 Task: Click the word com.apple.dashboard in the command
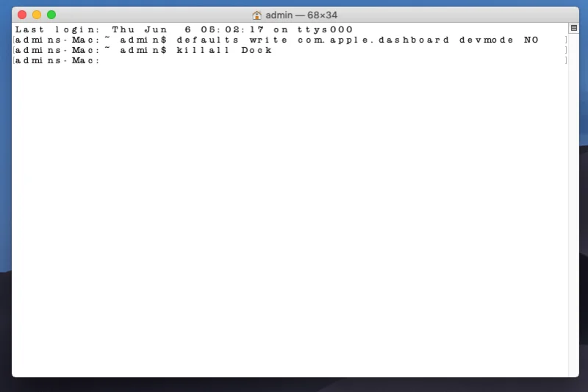(x=373, y=40)
